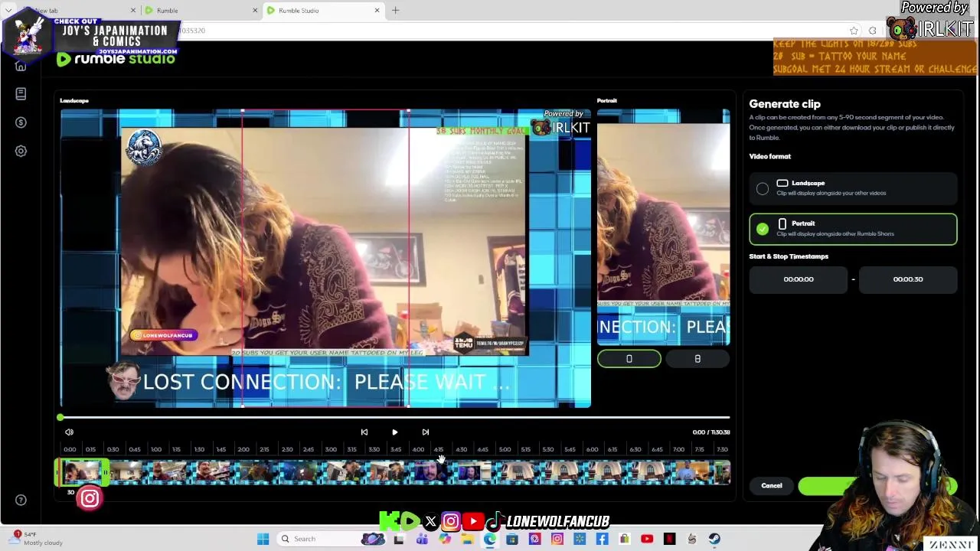
Task: Open a new browser tab
Action: point(396,11)
